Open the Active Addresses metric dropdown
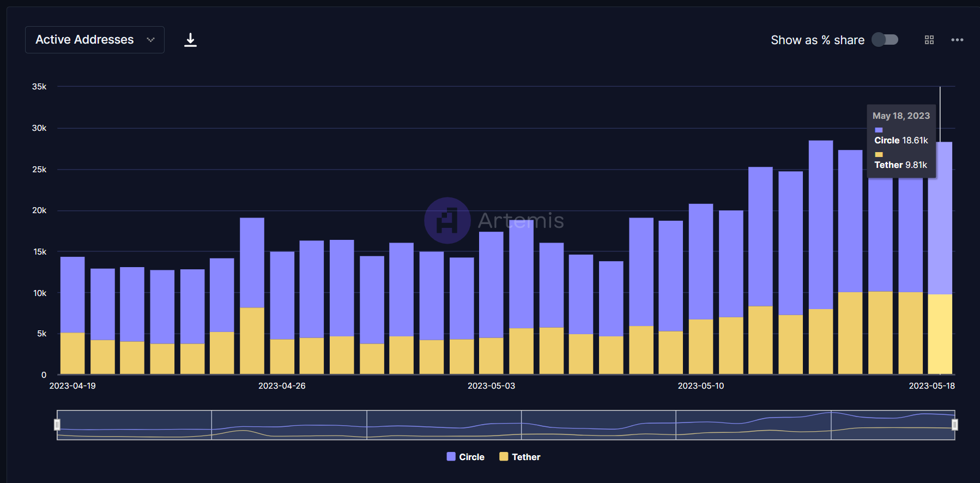 (x=95, y=40)
